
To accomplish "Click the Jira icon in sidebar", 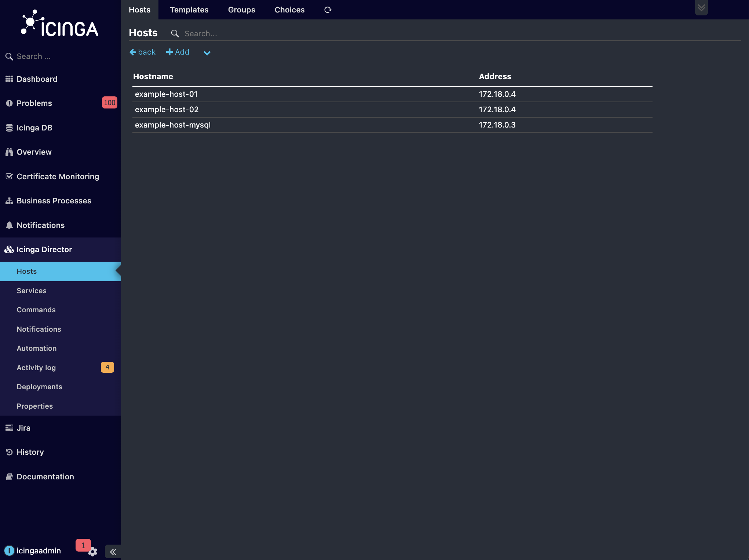I will click(x=9, y=428).
